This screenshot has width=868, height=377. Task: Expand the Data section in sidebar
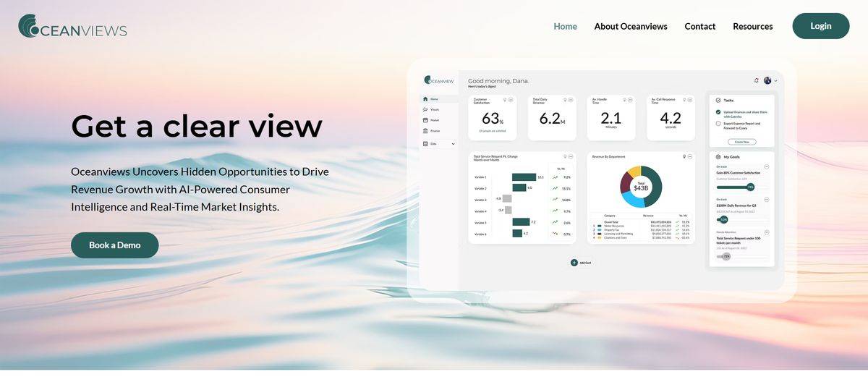[x=453, y=144]
